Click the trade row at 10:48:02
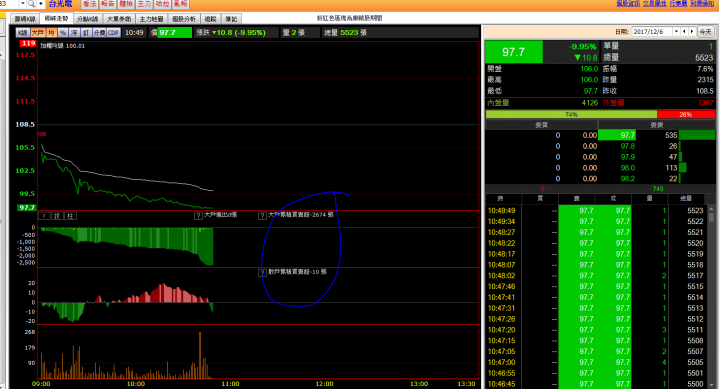This screenshot has width=720, height=389. [596, 276]
